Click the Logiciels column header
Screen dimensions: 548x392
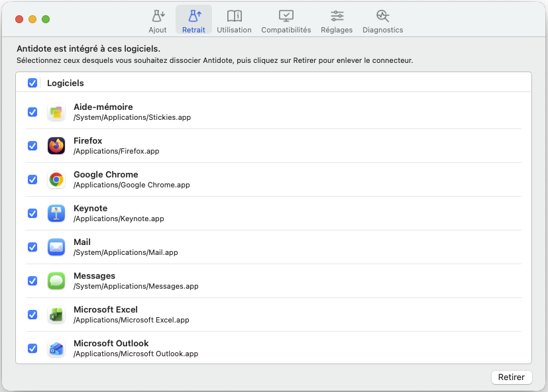point(66,83)
